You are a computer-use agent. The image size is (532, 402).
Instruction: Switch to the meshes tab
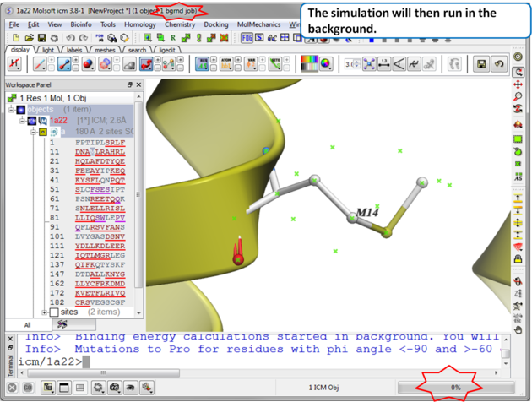coord(105,50)
